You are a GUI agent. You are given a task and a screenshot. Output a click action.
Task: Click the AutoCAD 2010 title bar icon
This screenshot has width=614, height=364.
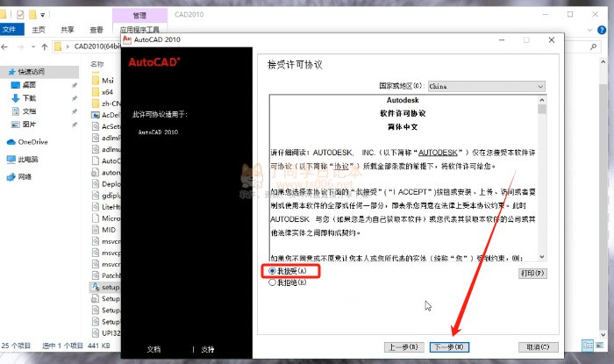point(127,39)
